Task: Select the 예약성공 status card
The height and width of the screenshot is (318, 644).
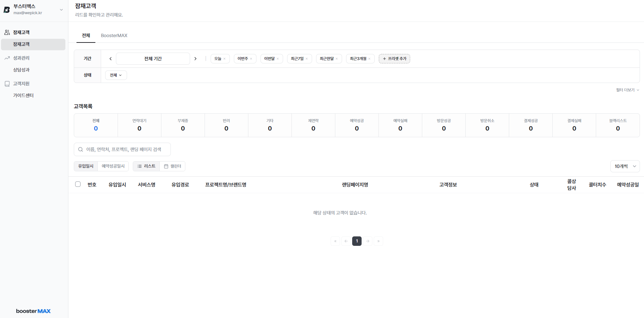Action: [x=357, y=125]
